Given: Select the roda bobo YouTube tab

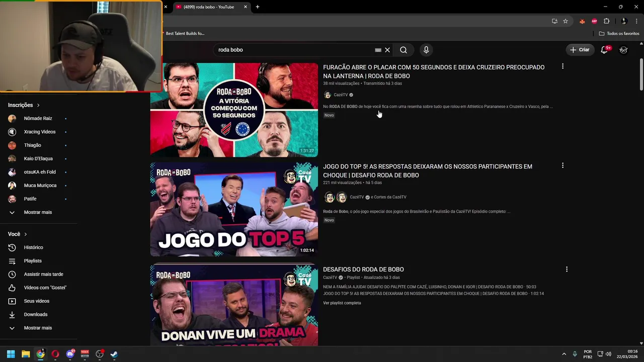Looking at the screenshot, I should (x=208, y=7).
